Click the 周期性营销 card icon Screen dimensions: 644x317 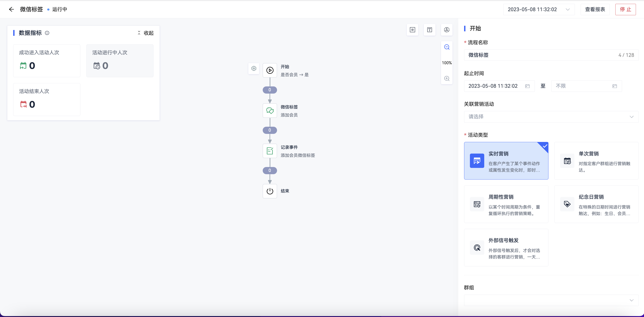(x=477, y=204)
